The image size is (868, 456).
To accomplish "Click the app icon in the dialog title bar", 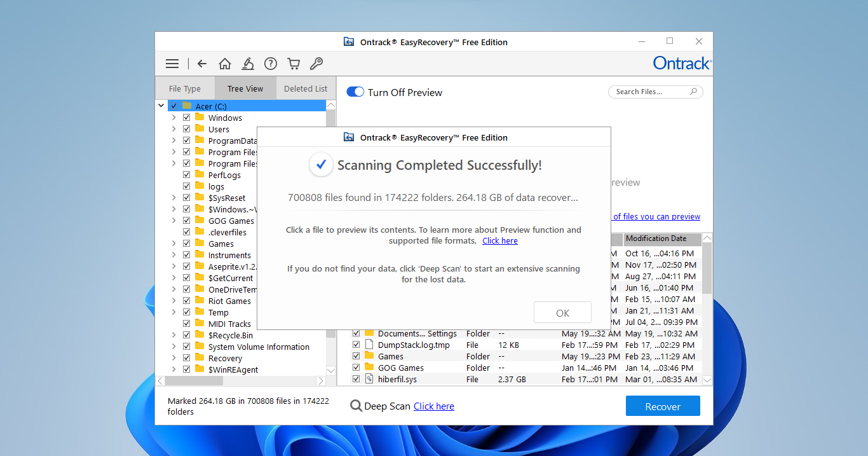I will pos(349,137).
